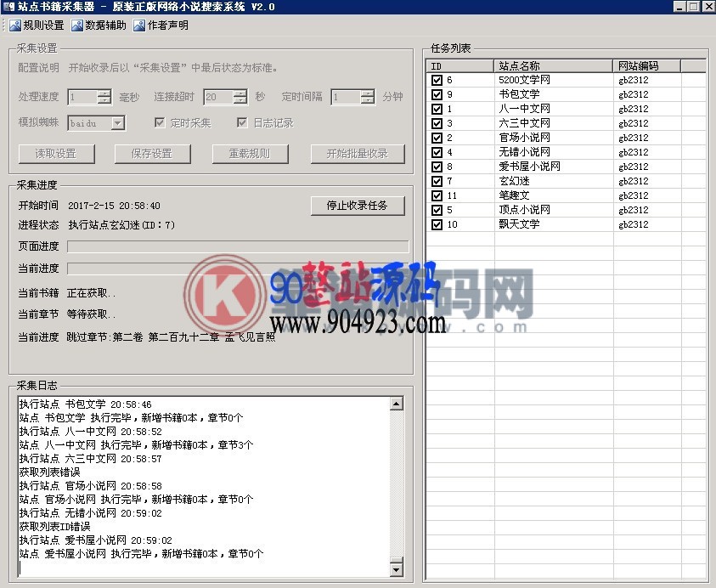Uncheck the task for 书包文学
Viewport: 716px width, 588px height.
(x=437, y=94)
